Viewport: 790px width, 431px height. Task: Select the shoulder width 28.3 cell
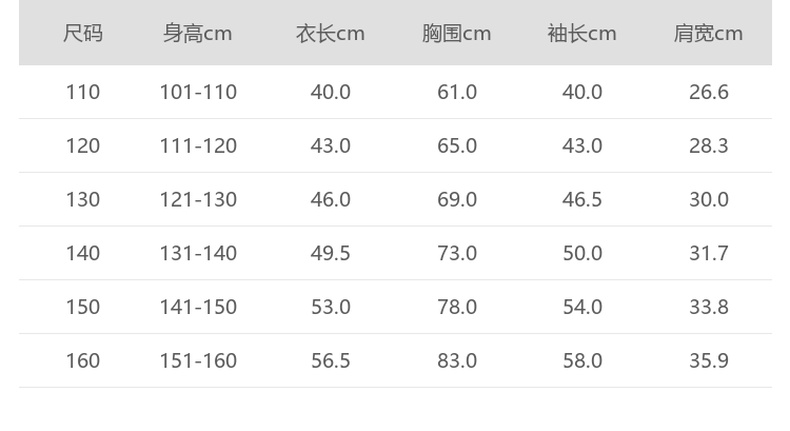(x=708, y=146)
